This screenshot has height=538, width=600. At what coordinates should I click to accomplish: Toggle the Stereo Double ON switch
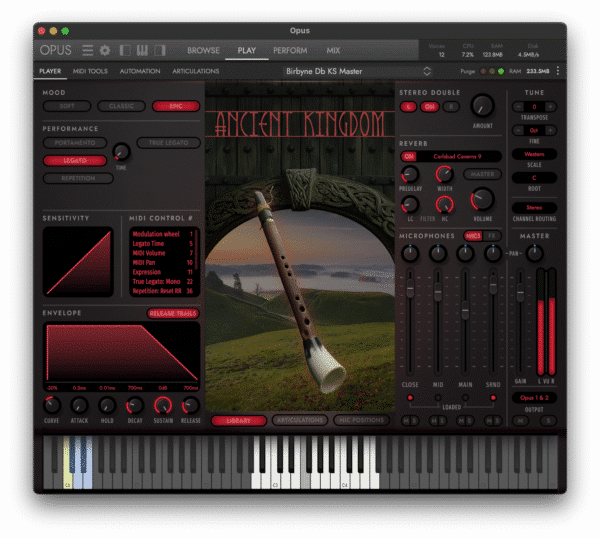pyautogui.click(x=430, y=107)
